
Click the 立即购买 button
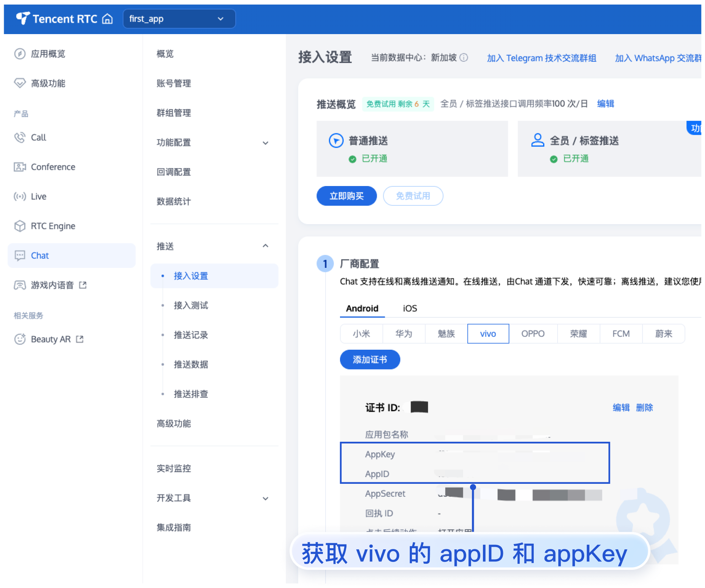pos(347,196)
